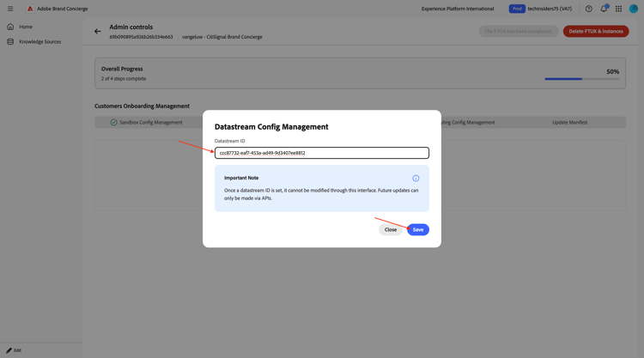Screen dimensions: 644x358
Task: Click the Sandbox Config green checkmark icon
Action: point(113,123)
